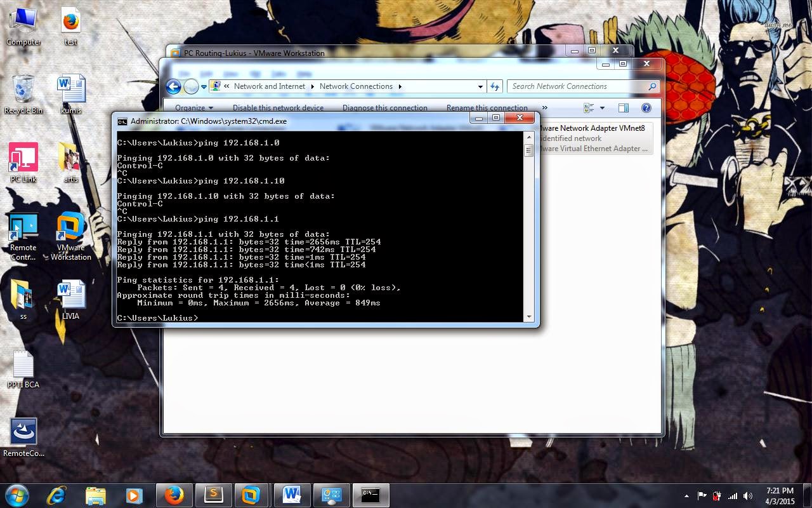Switch to Microsoft Word in the taskbar
The image size is (812, 508).
pos(291,495)
